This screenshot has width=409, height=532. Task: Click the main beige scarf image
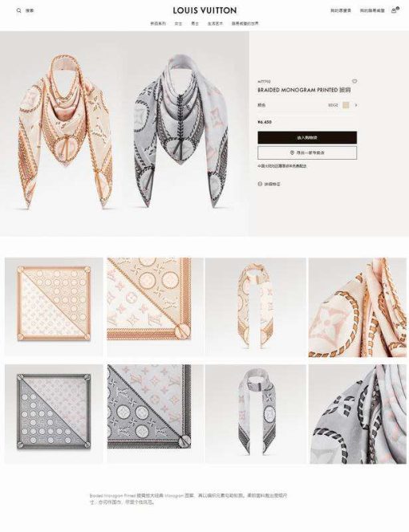64,132
